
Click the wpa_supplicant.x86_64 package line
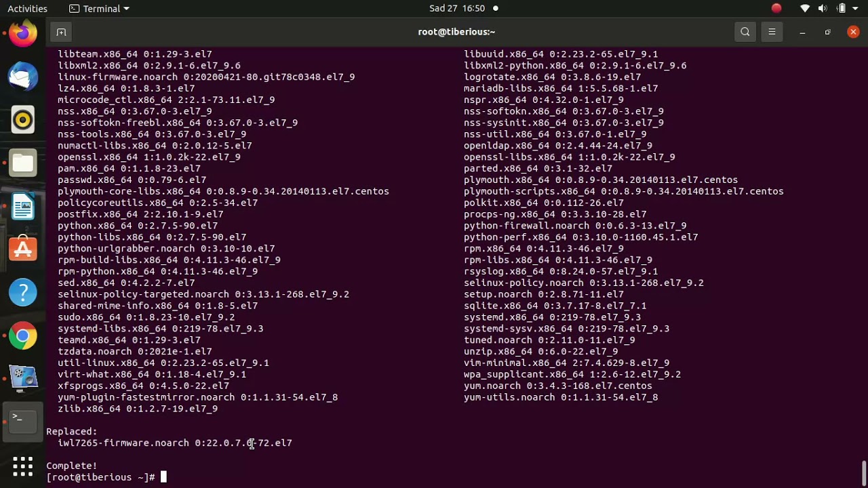572,374
